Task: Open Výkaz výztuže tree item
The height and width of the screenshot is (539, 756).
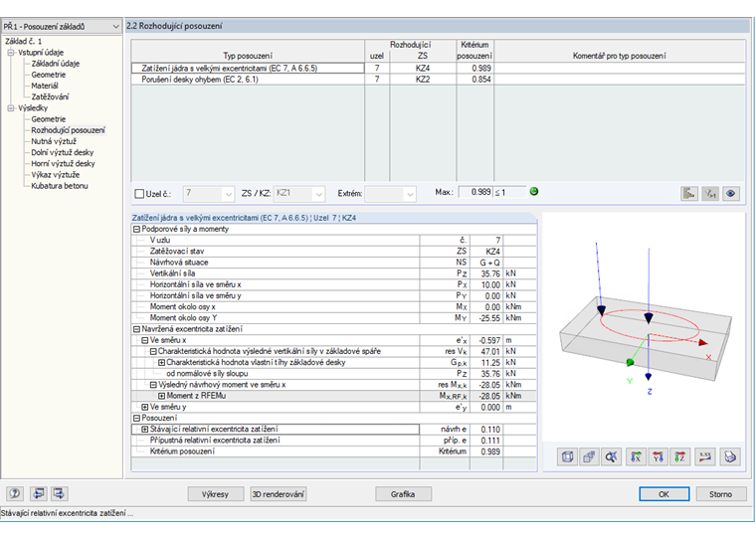Action: pos(56,174)
